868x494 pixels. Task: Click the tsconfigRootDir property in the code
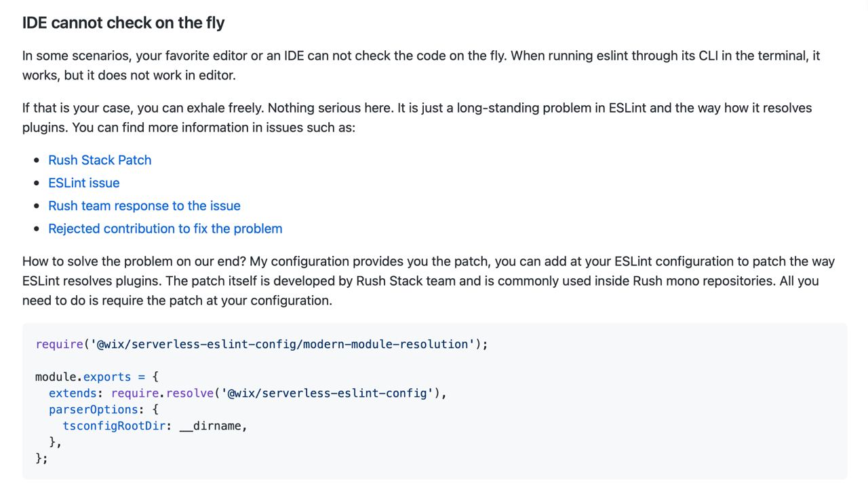click(113, 425)
